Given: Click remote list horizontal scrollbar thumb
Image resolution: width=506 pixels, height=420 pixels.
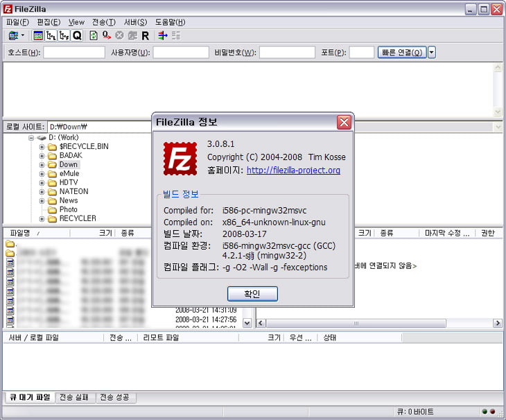Looking at the screenshot, I should (x=356, y=323).
